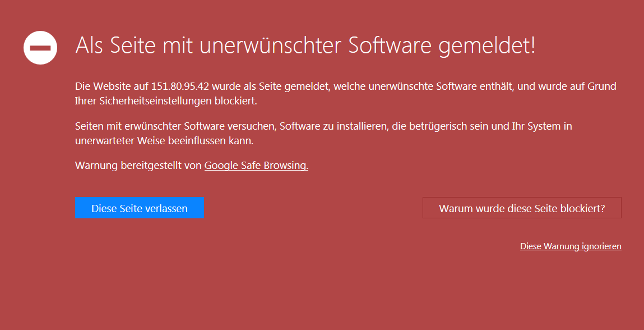
Task: Click the Diese Warnung ignorieren link
Action: click(x=571, y=246)
